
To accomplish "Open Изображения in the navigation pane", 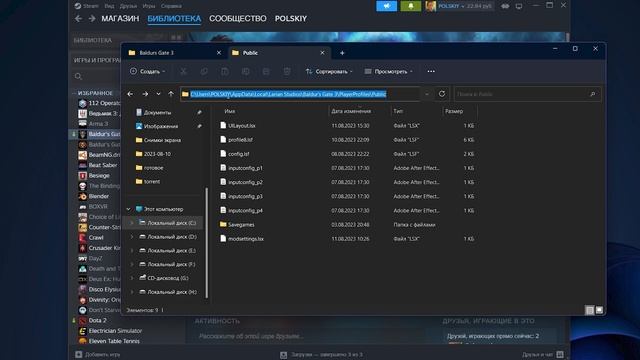I will [161, 126].
